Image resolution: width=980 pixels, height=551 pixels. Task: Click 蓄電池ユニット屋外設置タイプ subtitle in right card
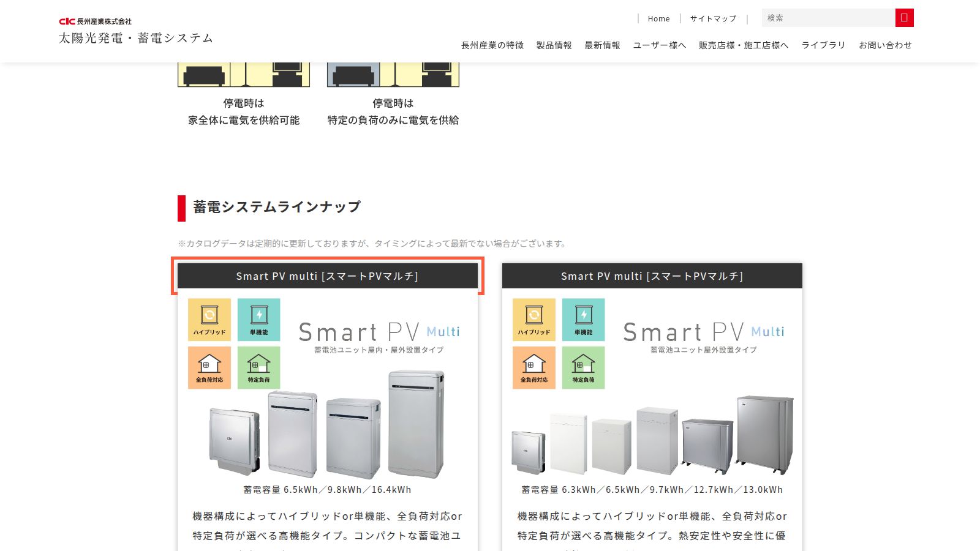point(704,350)
